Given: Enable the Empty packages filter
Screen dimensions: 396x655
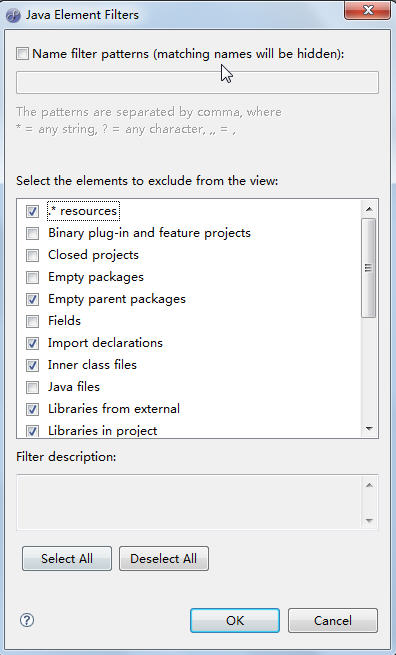Looking at the screenshot, I should (32, 277).
